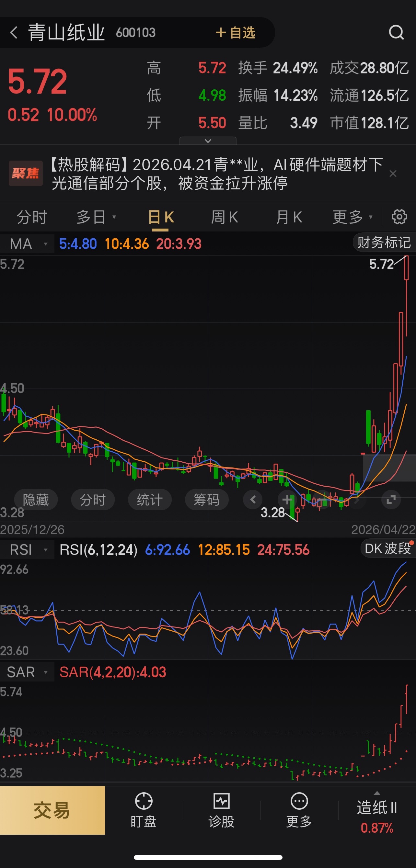The height and width of the screenshot is (868, 416).
Task: Open 更多 period dropdown
Action: coord(352,217)
